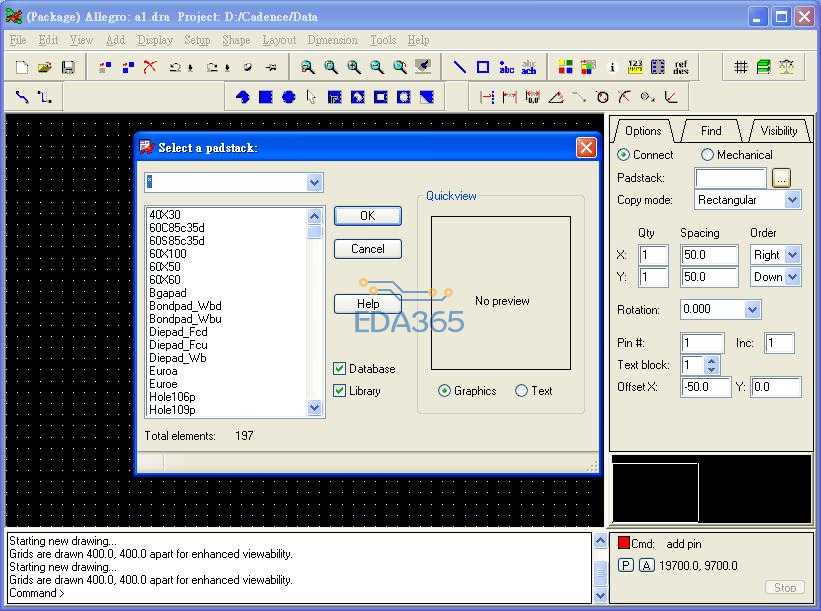Select the Add Line tool
The image size is (821, 611).
click(x=460, y=67)
